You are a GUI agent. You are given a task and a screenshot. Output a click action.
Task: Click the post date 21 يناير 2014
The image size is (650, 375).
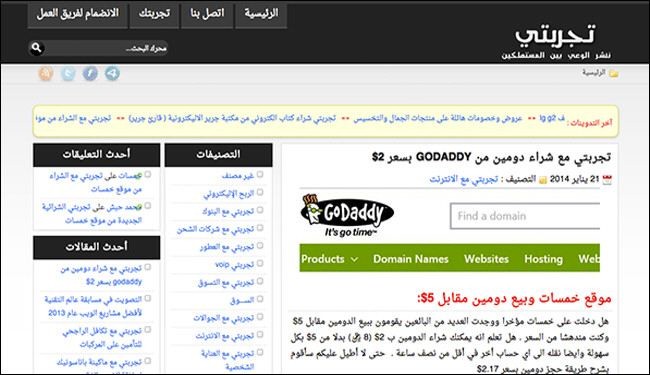pos(575,179)
